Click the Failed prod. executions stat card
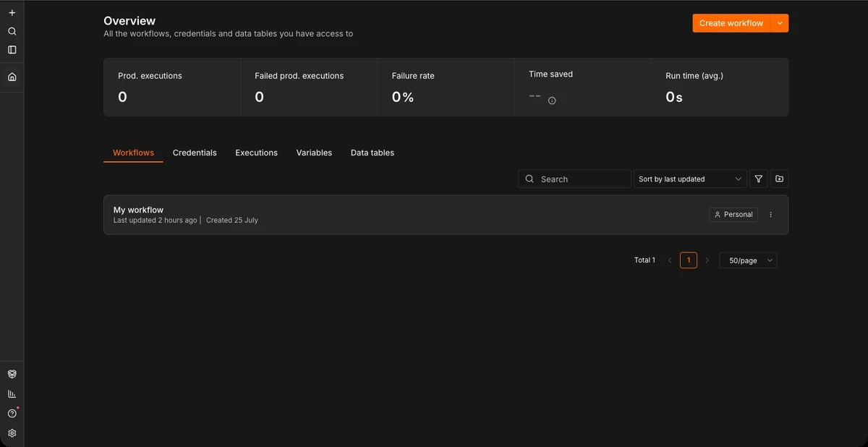Screen dimensions: 868x447 pyautogui.click(x=309, y=87)
